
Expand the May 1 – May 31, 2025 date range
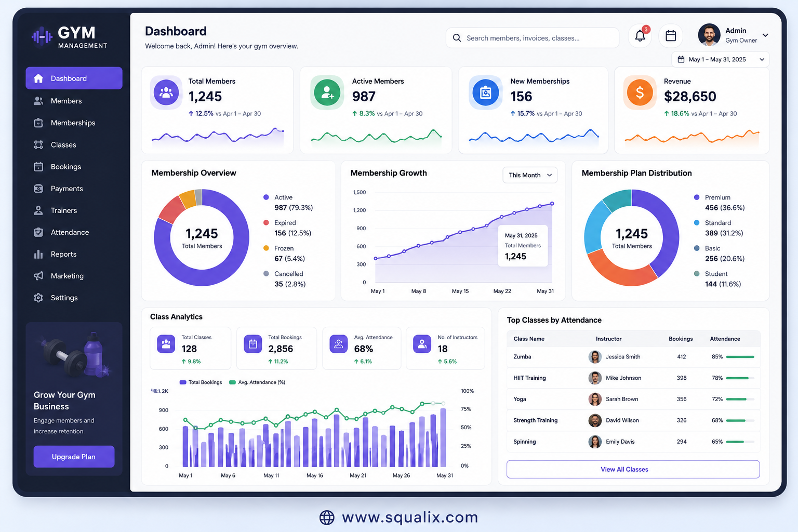pyautogui.click(x=721, y=59)
